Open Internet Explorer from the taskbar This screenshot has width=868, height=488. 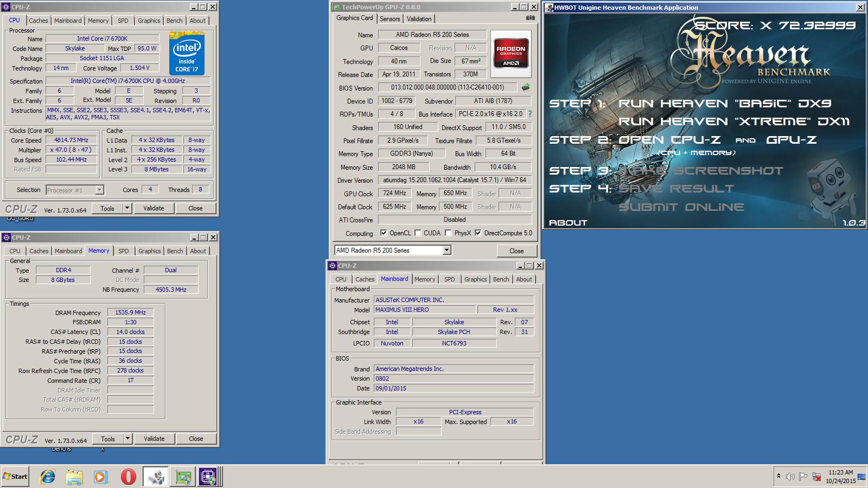pyautogui.click(x=48, y=477)
